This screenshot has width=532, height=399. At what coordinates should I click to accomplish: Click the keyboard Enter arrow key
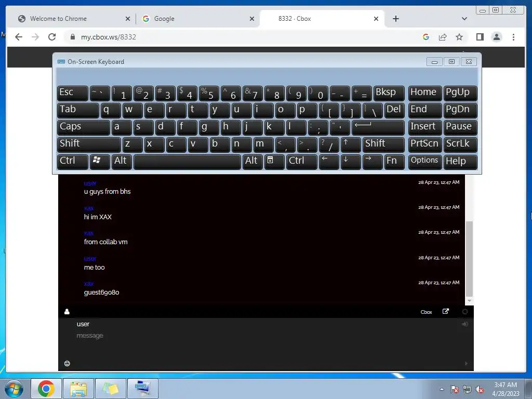378,128
